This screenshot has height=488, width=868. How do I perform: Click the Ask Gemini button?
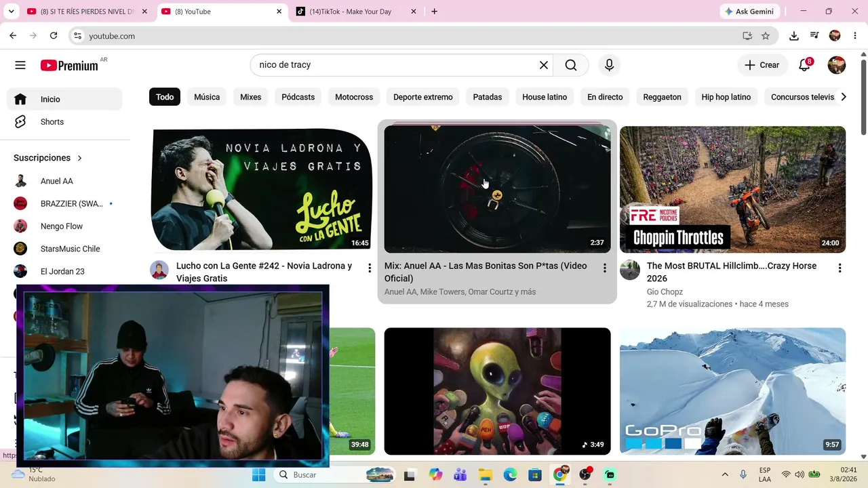click(x=750, y=12)
